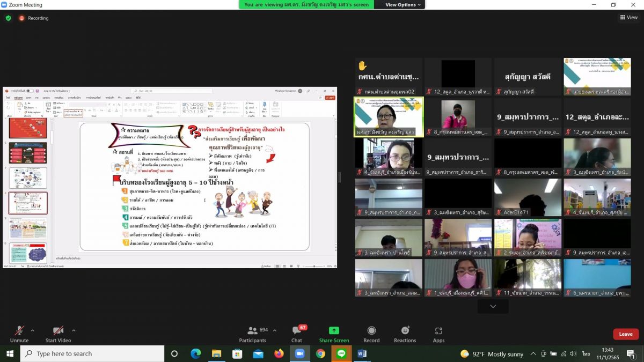Start Video camera toggle
The height and width of the screenshot is (362, 644).
[x=58, y=334]
